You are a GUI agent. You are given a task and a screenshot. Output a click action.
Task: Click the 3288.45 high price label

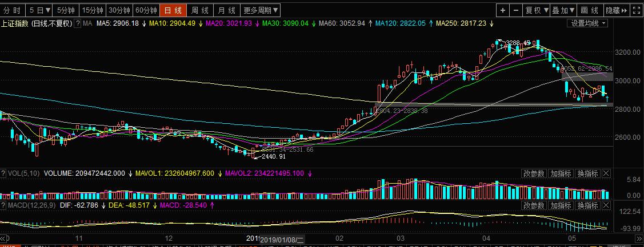[x=518, y=43]
